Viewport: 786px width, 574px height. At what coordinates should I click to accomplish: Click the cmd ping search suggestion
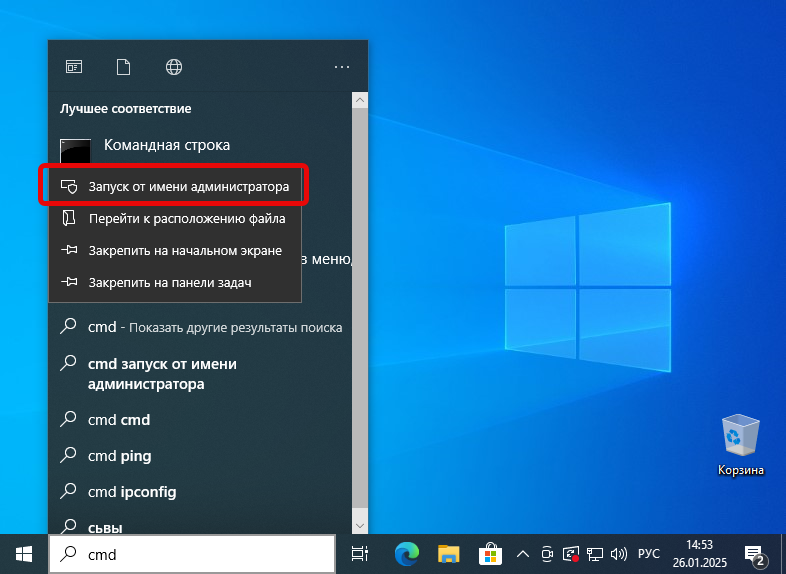pyautogui.click(x=119, y=456)
